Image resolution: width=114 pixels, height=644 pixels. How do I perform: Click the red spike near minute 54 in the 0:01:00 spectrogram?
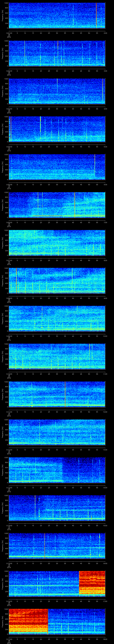96,16
